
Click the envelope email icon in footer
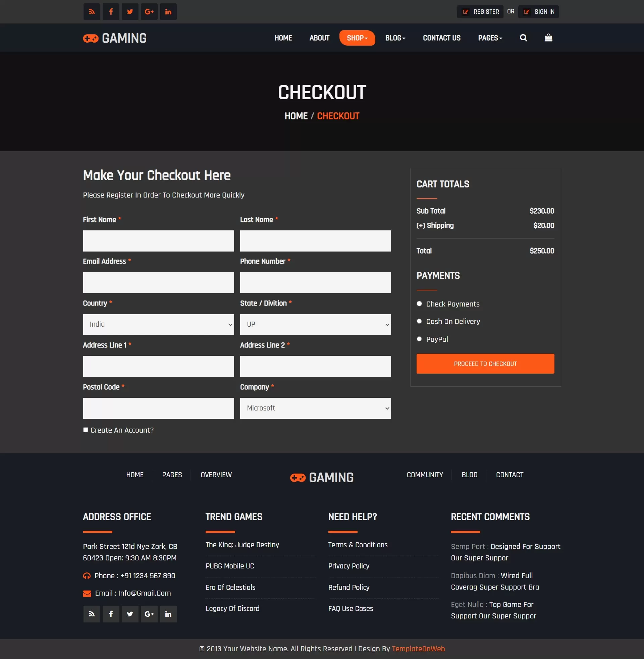(87, 593)
